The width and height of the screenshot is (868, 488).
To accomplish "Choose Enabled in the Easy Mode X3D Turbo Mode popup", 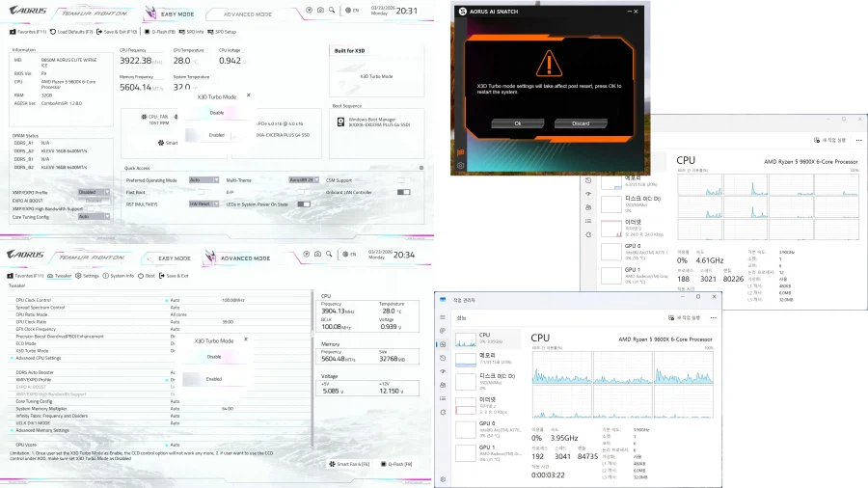I will tap(216, 135).
